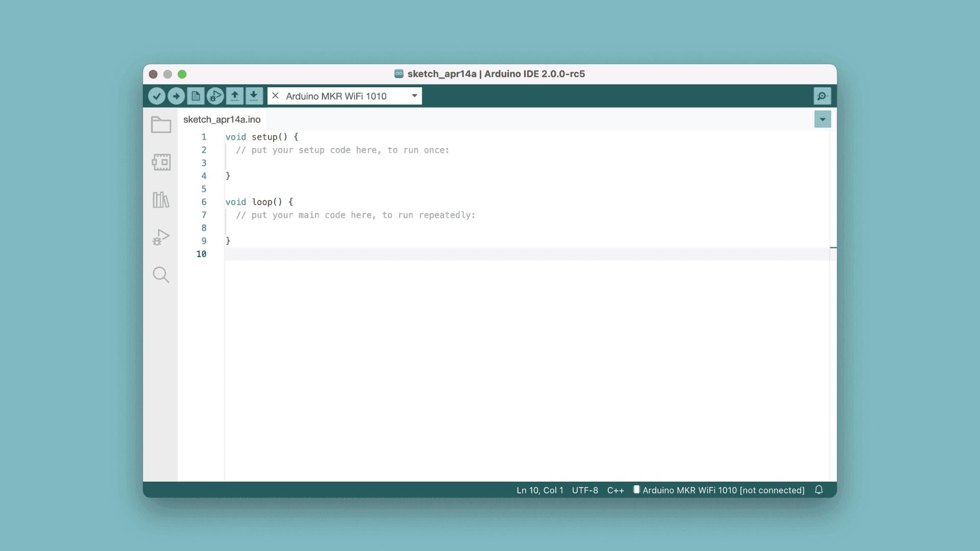This screenshot has height=551, width=980.
Task: Open the editor tab options dropdown
Action: (x=822, y=119)
